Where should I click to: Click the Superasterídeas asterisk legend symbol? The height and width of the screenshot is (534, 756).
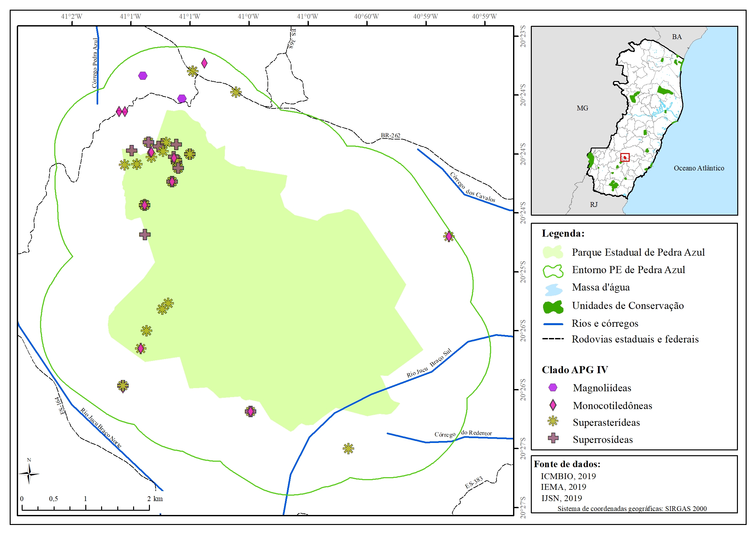pos(553,421)
